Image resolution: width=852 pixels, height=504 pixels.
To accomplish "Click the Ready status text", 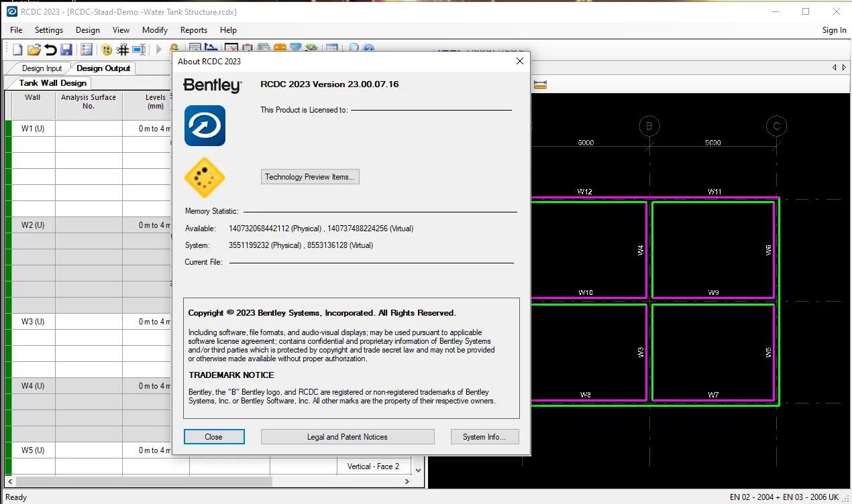I will [x=16, y=497].
